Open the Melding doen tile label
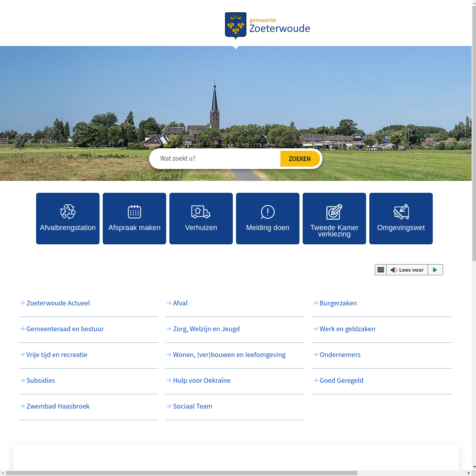The image size is (476, 476). pos(268,228)
